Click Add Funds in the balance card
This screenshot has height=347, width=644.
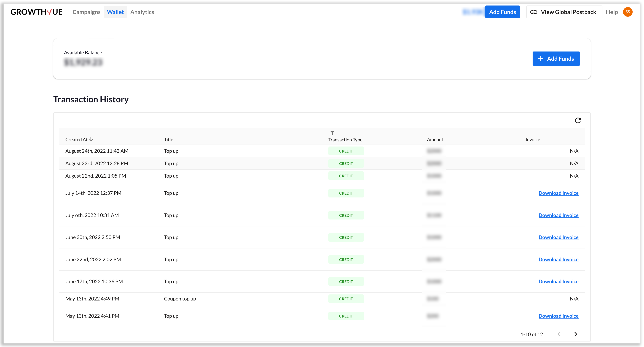(556, 59)
